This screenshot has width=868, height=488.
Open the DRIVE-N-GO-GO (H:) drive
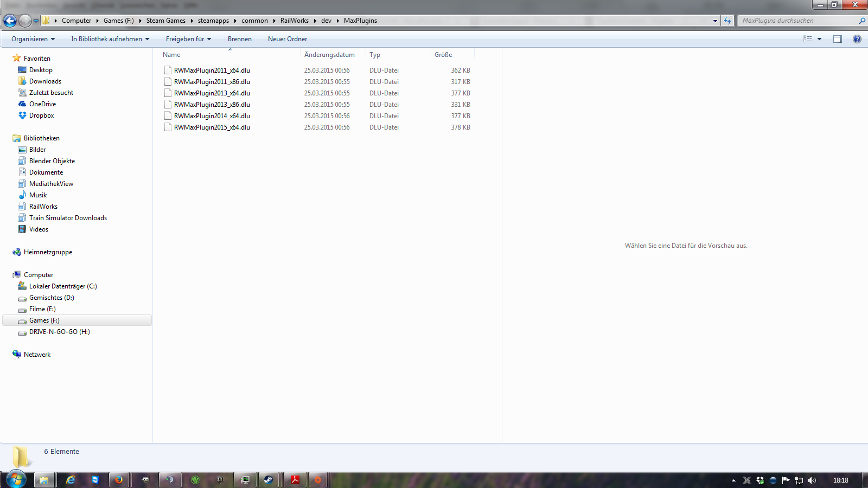pos(60,332)
